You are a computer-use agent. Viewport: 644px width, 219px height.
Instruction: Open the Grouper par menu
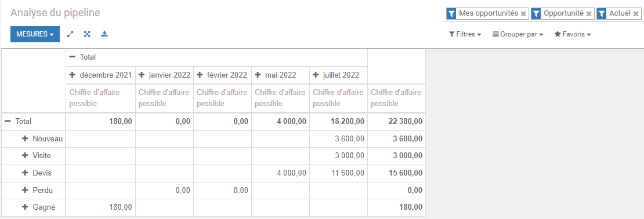point(518,34)
